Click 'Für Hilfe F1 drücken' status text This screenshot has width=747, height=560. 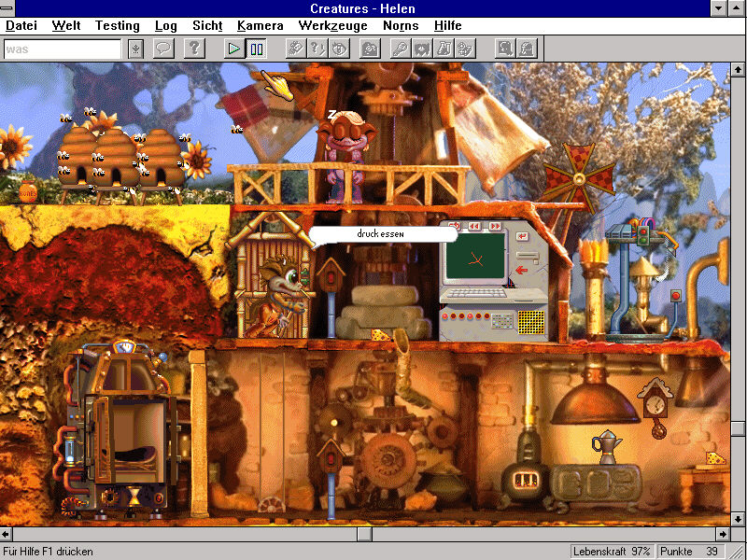(x=49, y=552)
